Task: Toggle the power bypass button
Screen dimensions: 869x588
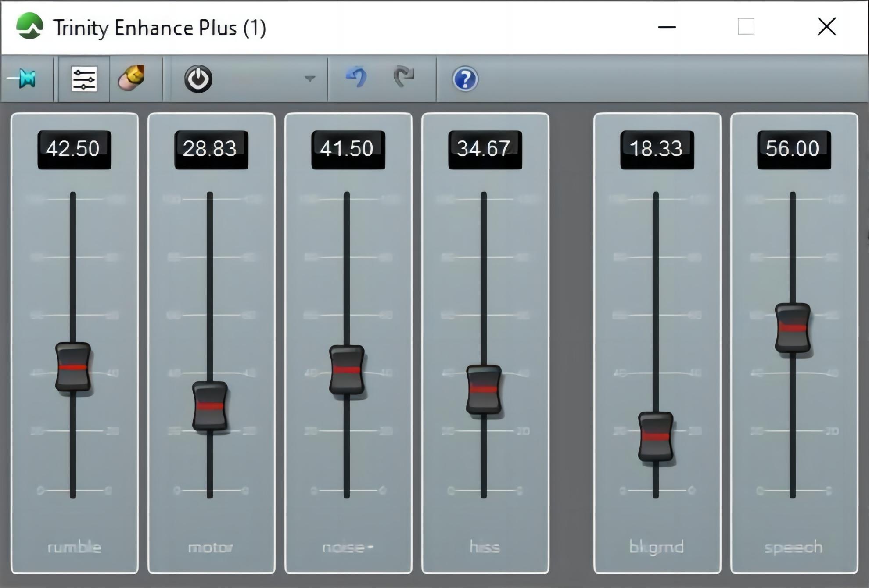Action: [198, 79]
